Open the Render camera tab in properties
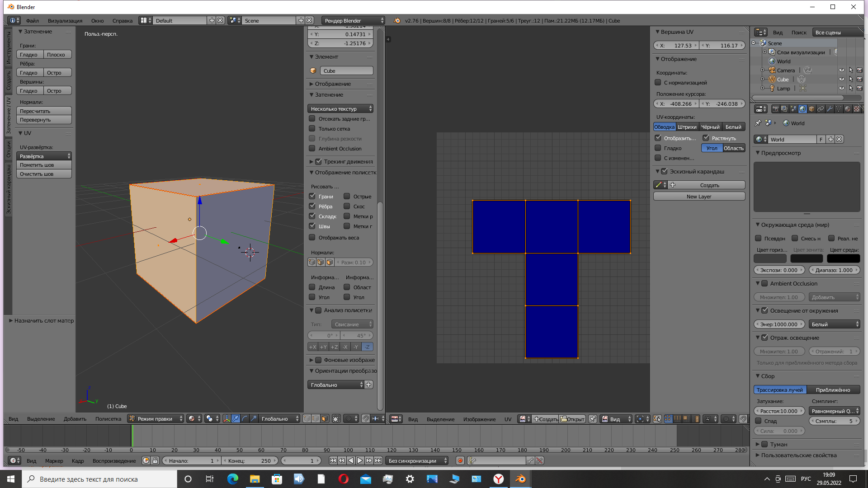Screen dimensions: 868x488 (x=775, y=109)
